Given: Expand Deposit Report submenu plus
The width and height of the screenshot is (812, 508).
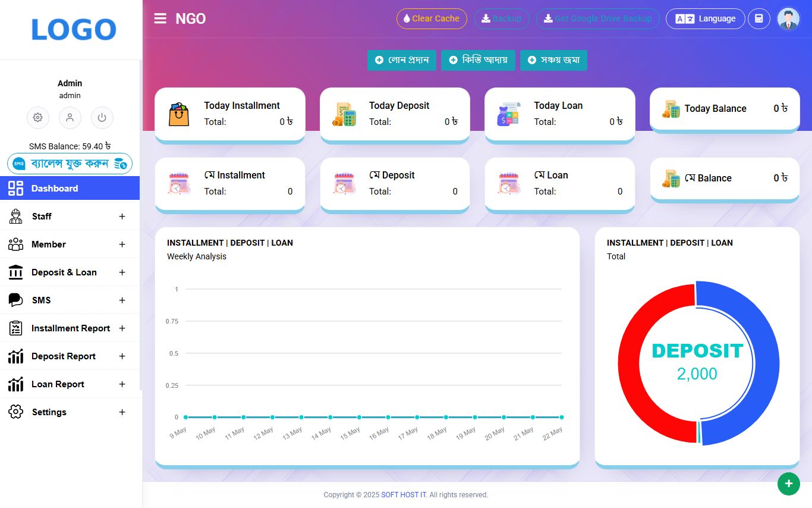Looking at the screenshot, I should point(122,356).
